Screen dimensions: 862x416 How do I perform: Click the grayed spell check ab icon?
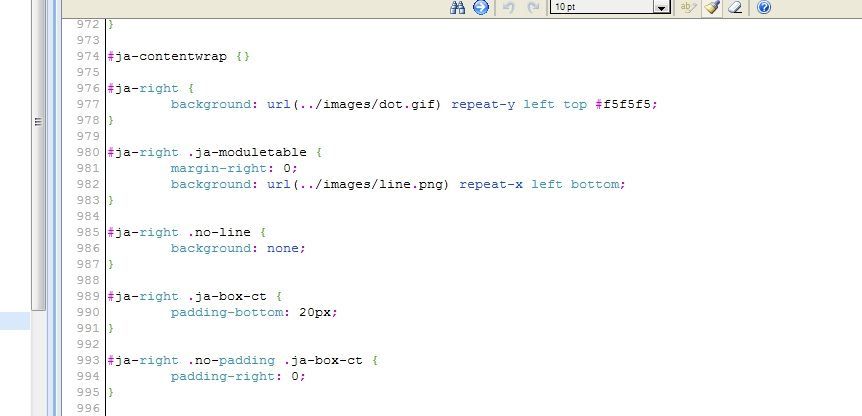coord(688,7)
